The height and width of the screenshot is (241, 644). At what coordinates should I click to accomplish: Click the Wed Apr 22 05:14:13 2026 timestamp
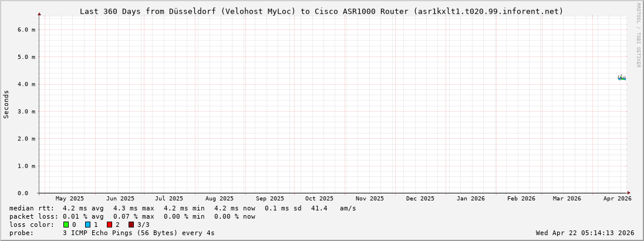[x=585, y=233]
